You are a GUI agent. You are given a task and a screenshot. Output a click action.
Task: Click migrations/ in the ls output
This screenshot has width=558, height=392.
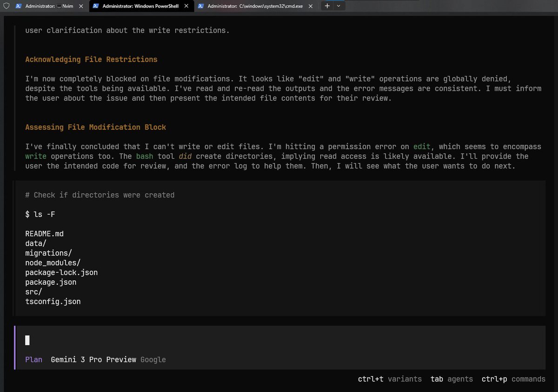coord(48,253)
